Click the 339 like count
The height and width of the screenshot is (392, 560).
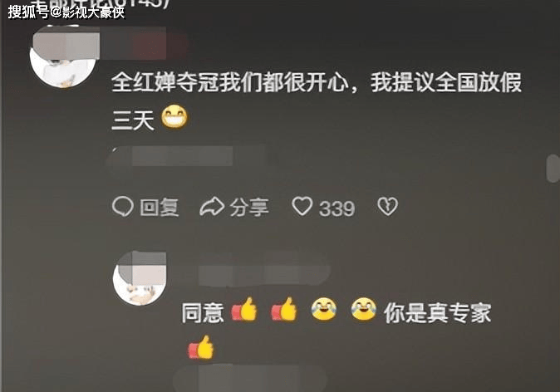[x=336, y=208]
